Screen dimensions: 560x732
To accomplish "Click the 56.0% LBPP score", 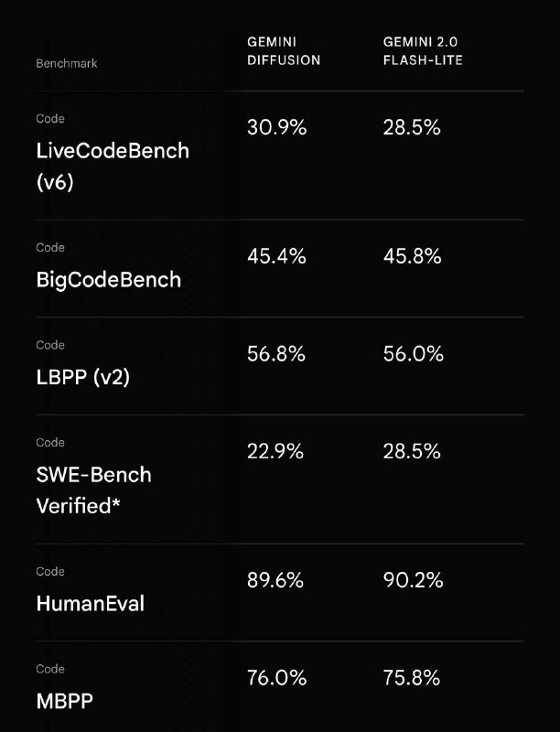I will point(413,353).
